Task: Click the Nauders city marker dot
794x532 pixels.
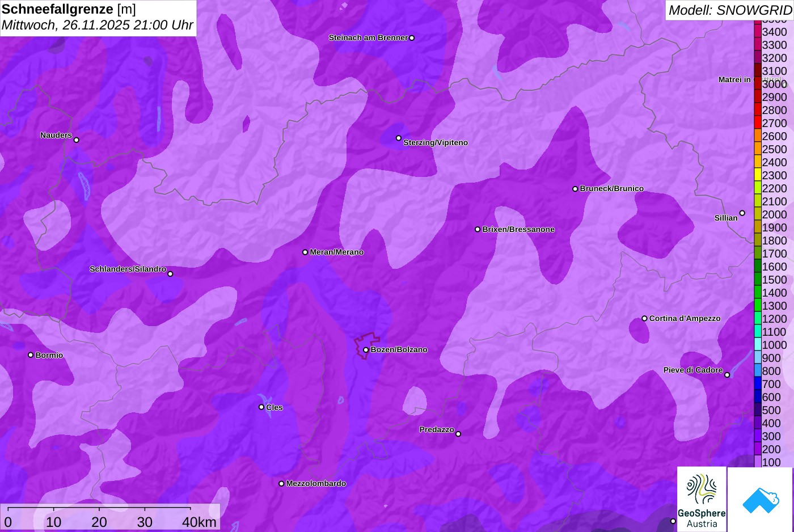Action: pos(77,140)
